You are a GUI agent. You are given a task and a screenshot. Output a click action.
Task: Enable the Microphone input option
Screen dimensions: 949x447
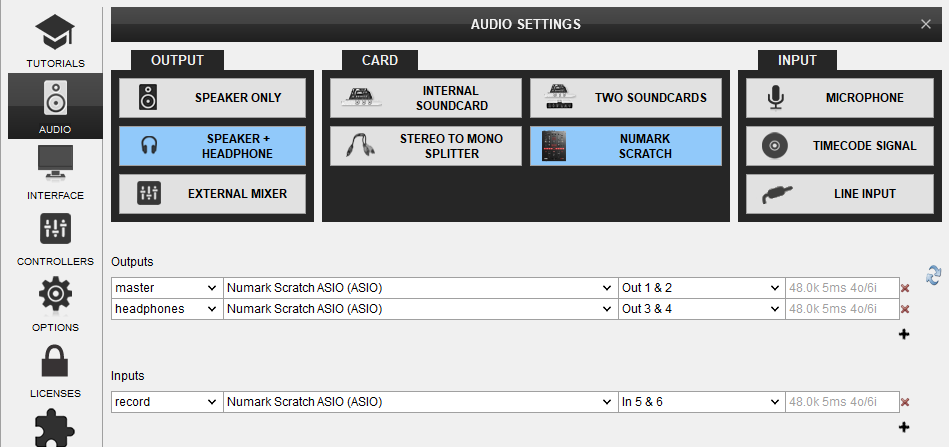pos(839,98)
